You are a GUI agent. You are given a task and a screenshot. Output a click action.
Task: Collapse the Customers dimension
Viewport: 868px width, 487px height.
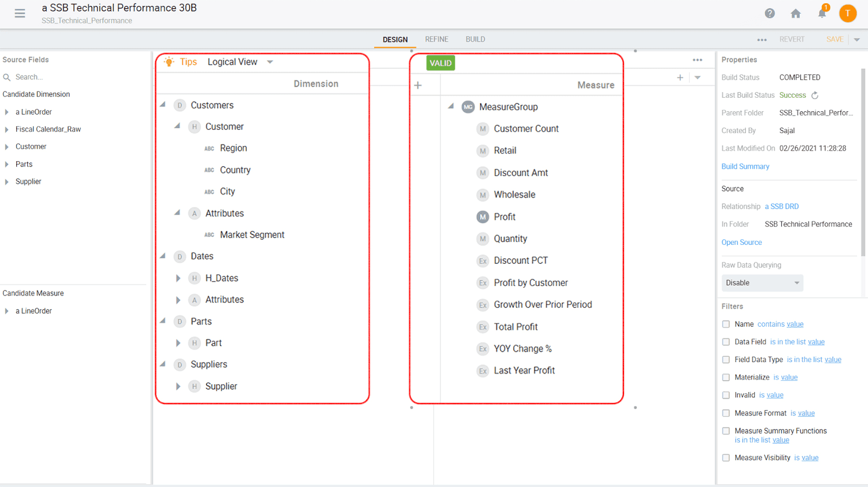tap(163, 104)
